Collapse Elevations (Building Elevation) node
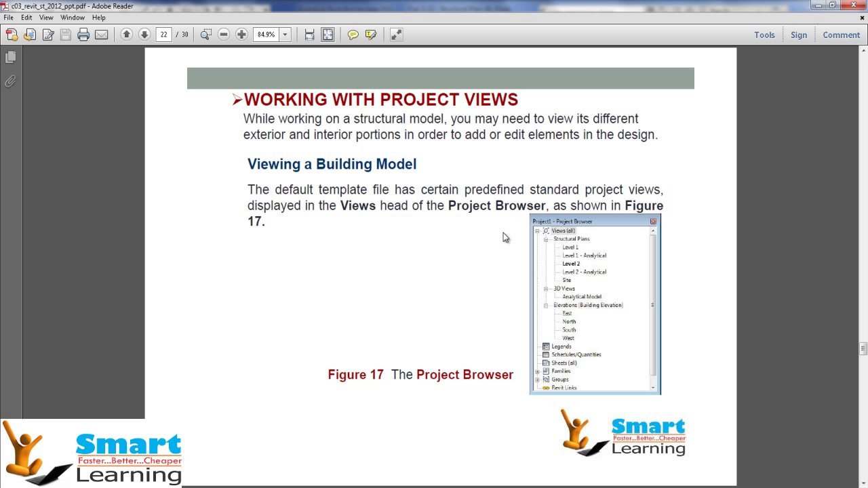The width and height of the screenshot is (868, 488). click(546, 306)
